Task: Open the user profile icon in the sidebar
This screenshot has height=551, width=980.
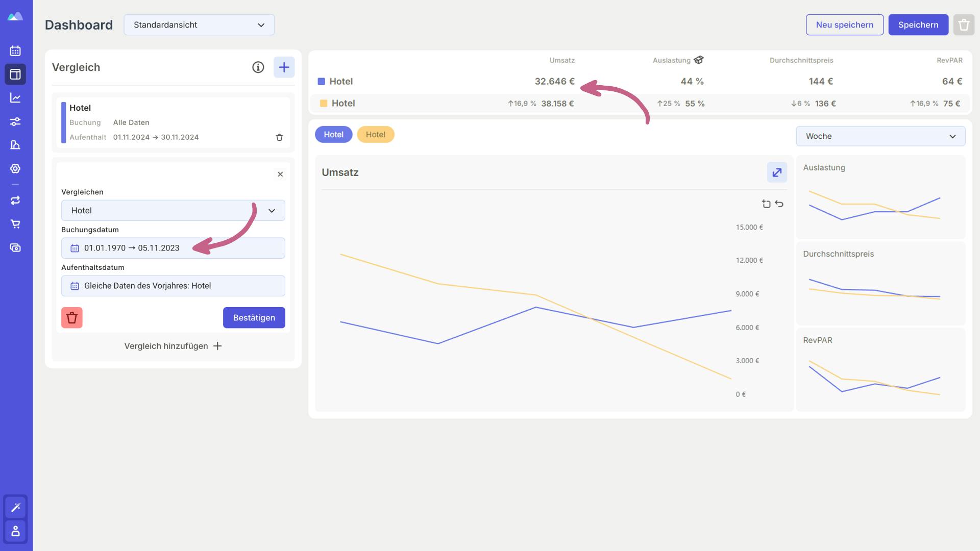Action: click(15, 531)
